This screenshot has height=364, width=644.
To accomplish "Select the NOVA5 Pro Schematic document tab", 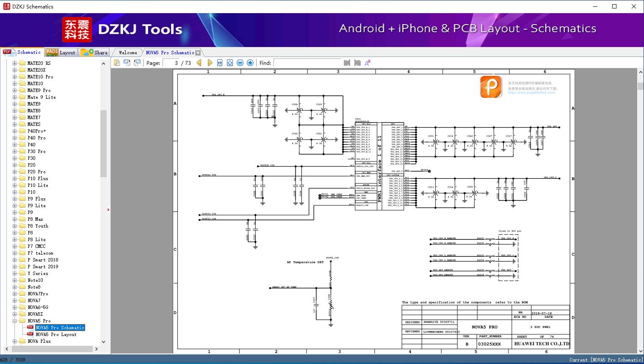I will [x=170, y=53].
